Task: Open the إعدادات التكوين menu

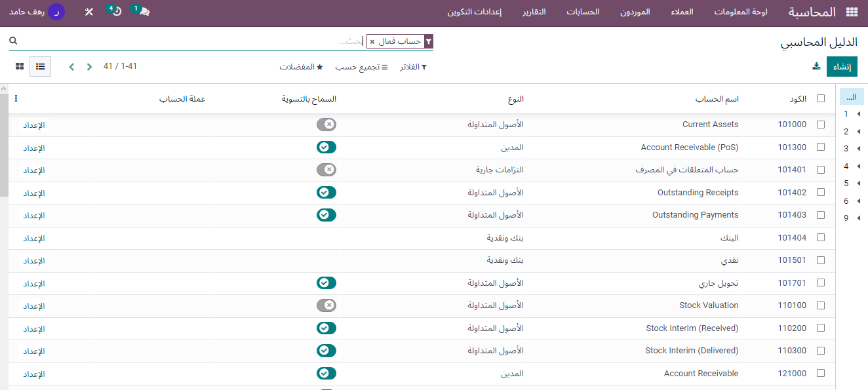Action: 474,12
